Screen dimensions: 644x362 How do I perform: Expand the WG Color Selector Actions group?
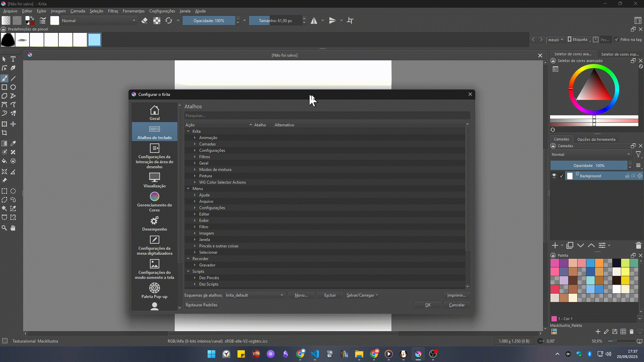click(x=195, y=182)
